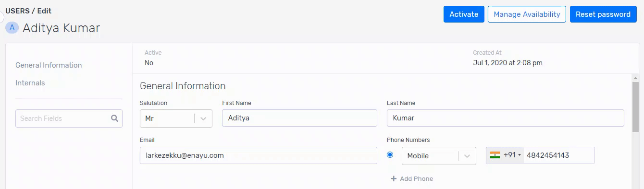Click the sidebar collapse handle at left edge
This screenshot has width=644, height=189.
1,17
